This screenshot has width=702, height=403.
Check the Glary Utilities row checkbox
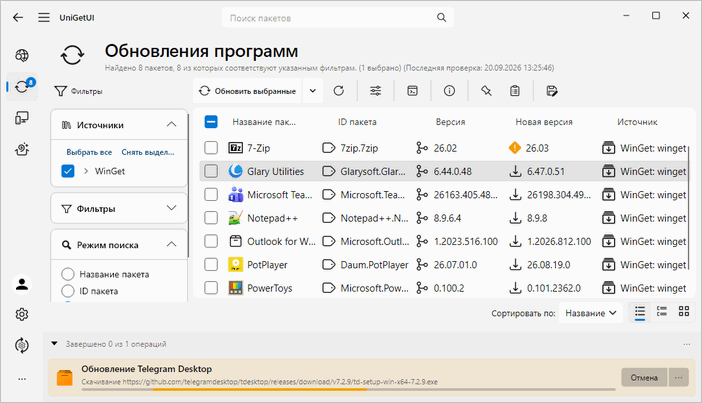pos(211,171)
